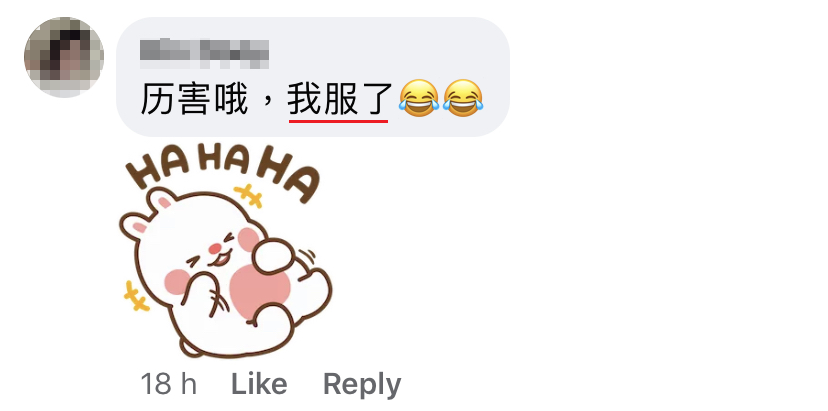The height and width of the screenshot is (411, 828).
Task: Click the grey comment bubble background
Action: (313, 77)
